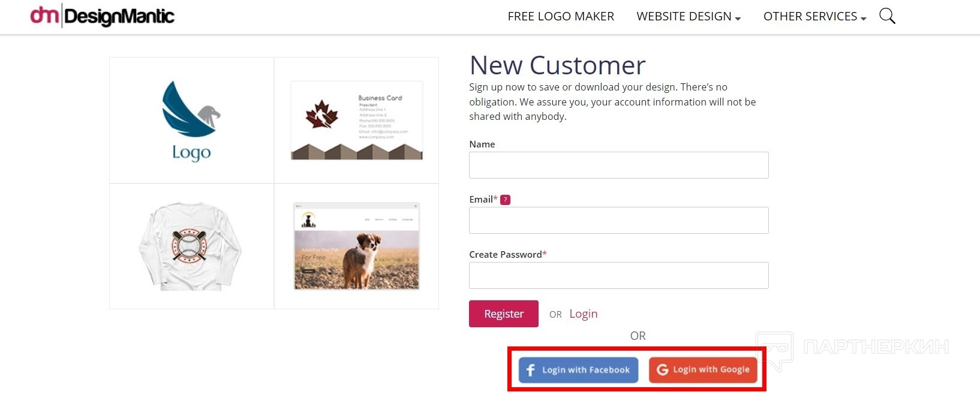Focus the Email input field
Screen dimensions: 980x404
click(x=618, y=220)
